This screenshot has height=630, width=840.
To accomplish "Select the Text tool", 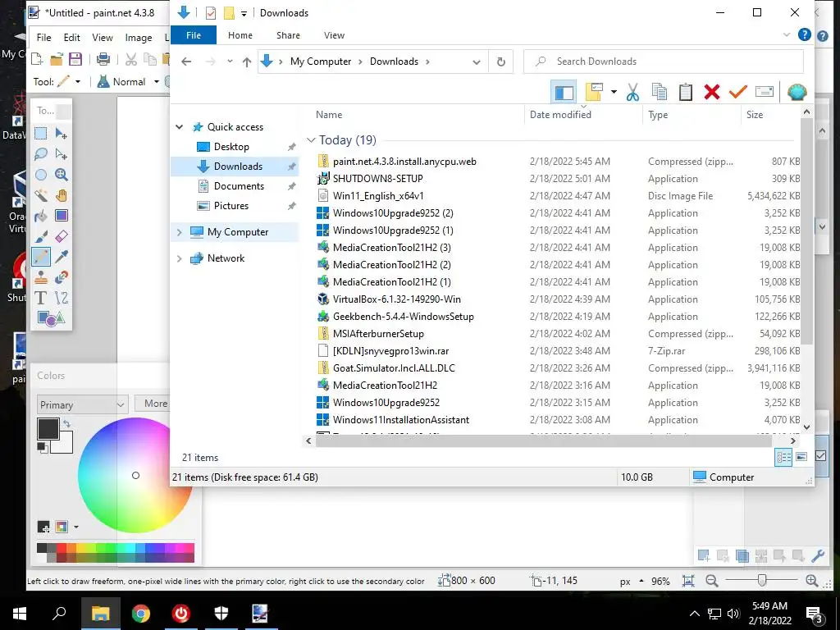I will click(41, 298).
